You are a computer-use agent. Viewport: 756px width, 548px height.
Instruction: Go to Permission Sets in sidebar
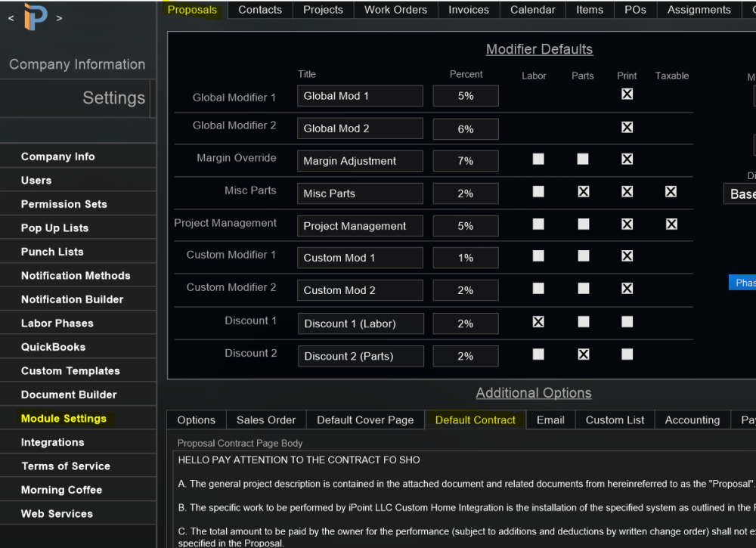[64, 204]
